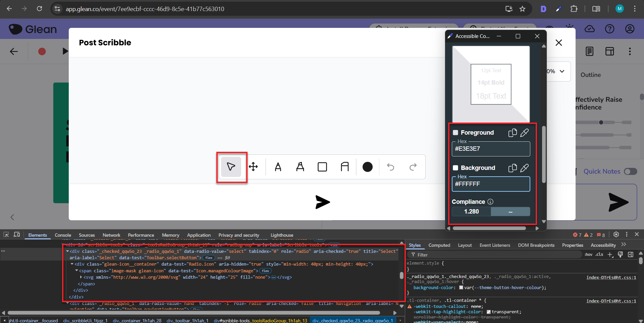Click the Foreground colour swatch checkbox
644x323 pixels.
tap(455, 133)
